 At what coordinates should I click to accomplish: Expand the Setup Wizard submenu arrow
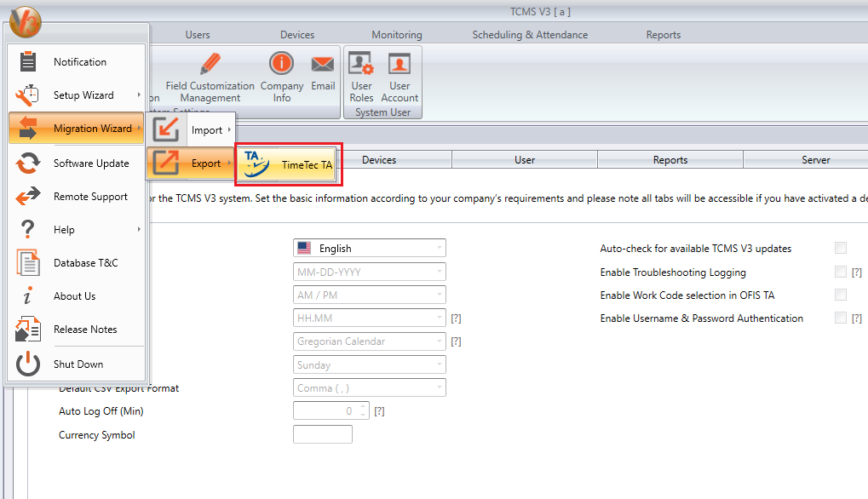coord(139,95)
